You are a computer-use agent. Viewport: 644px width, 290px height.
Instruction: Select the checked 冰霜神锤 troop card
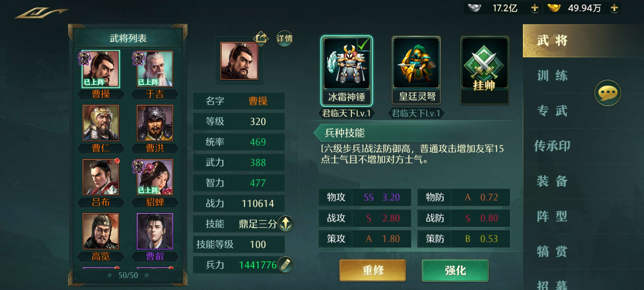click(x=346, y=71)
